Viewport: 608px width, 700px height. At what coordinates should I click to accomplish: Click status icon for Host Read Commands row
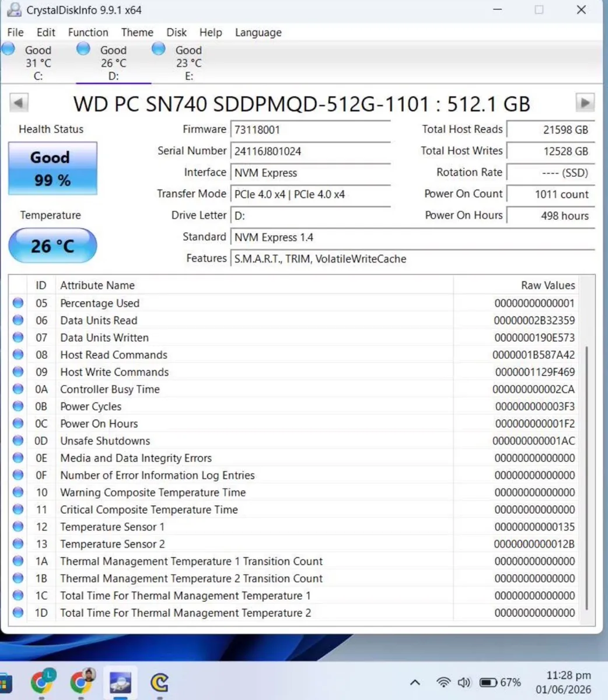[x=18, y=354]
